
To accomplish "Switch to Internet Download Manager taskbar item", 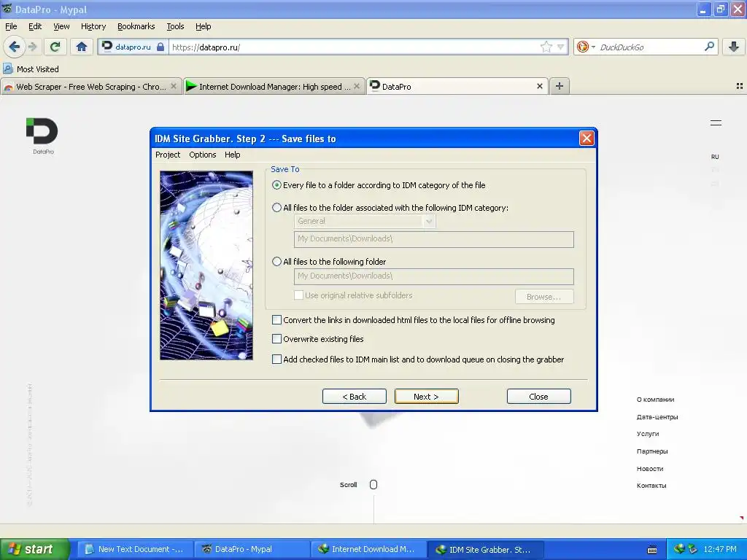I will [x=368, y=549].
